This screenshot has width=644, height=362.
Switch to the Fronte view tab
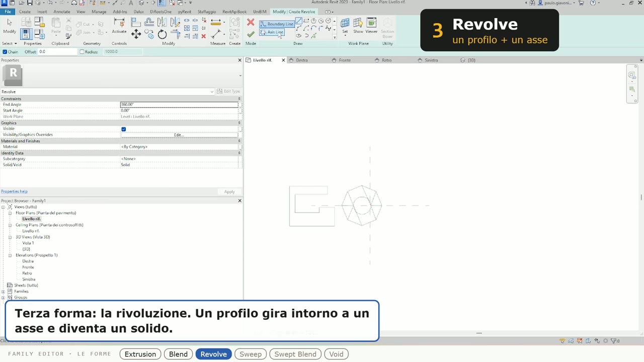pos(345,60)
